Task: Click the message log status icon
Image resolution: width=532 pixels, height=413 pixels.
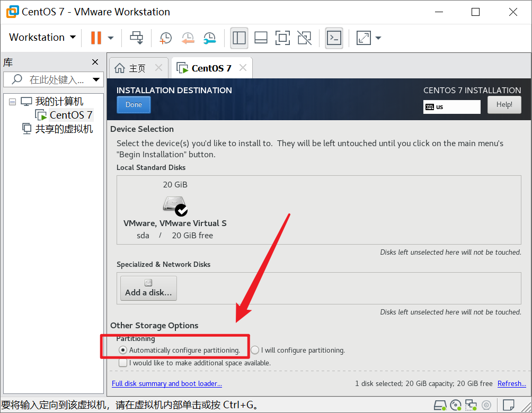Action: tap(509, 405)
